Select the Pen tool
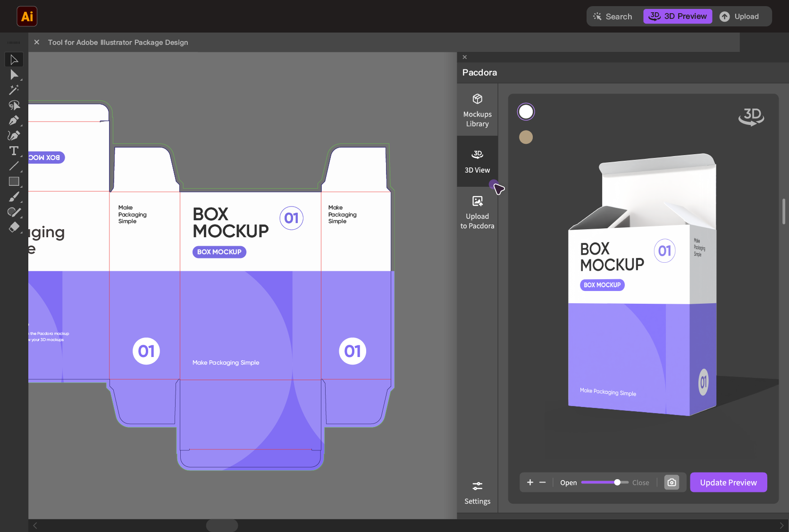 tap(14, 120)
